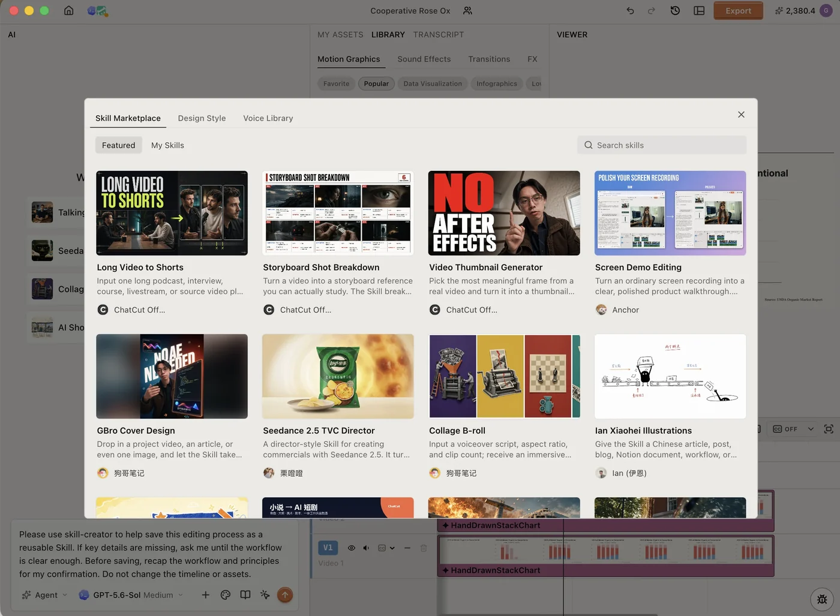Open the Agent mode dropdown
Viewport: 840px width, 616px height.
coord(45,595)
